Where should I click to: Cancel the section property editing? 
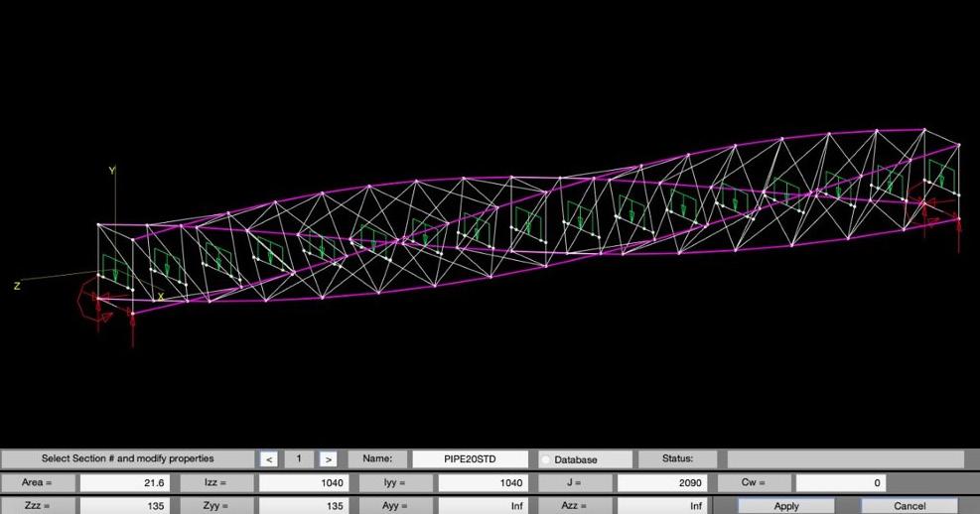tap(910, 506)
